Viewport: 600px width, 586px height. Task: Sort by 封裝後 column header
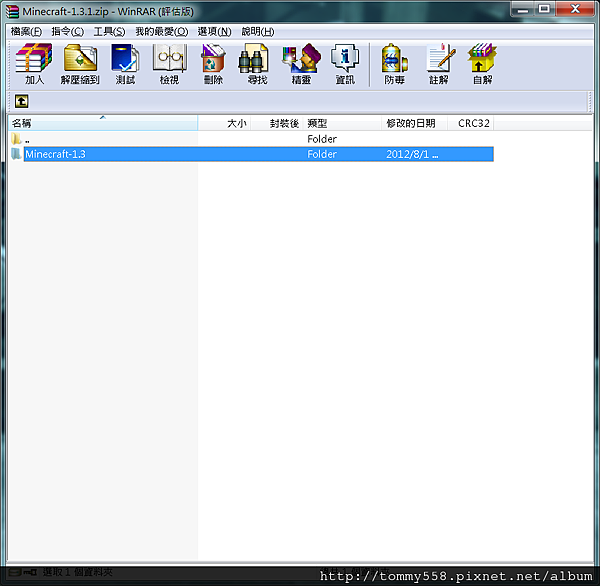pyautogui.click(x=277, y=123)
